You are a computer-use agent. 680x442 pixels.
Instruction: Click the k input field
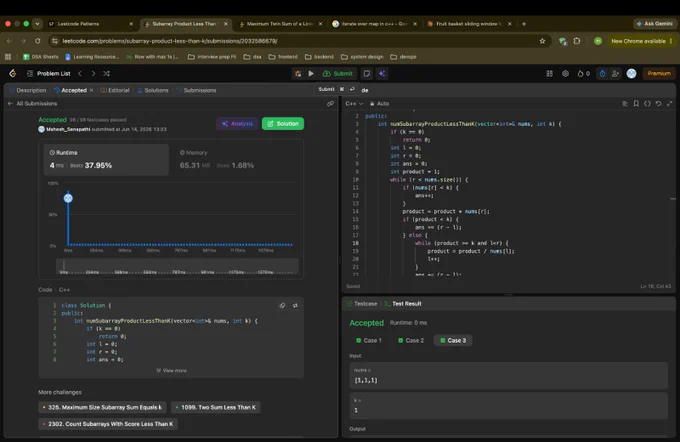click(508, 406)
